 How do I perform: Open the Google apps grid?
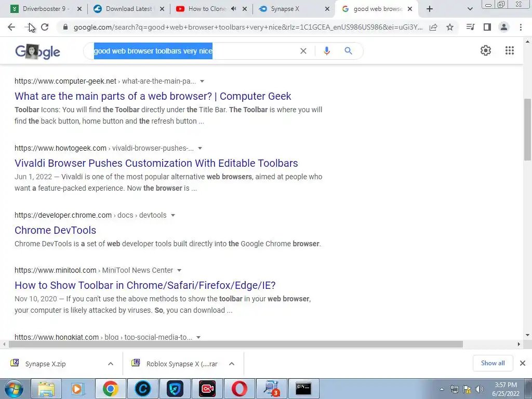(x=509, y=50)
